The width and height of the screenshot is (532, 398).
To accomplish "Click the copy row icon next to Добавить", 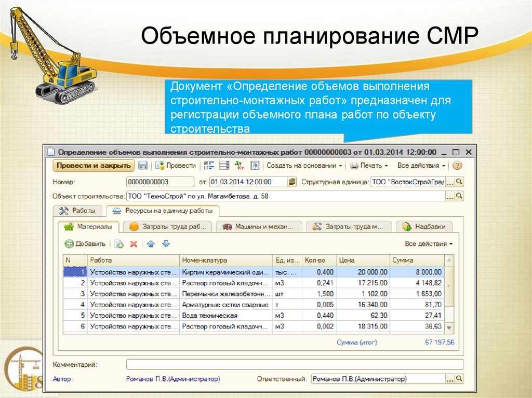I will coord(119,244).
